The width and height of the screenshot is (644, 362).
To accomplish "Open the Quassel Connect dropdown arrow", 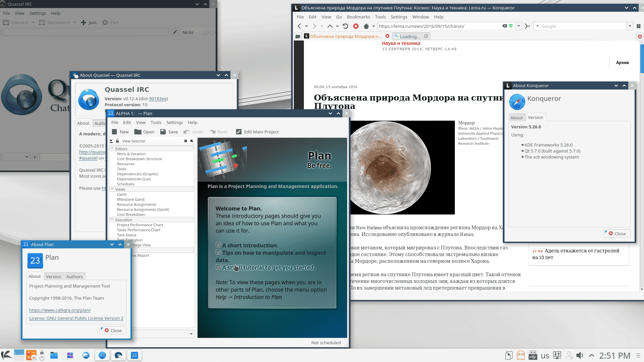I will (33, 22).
